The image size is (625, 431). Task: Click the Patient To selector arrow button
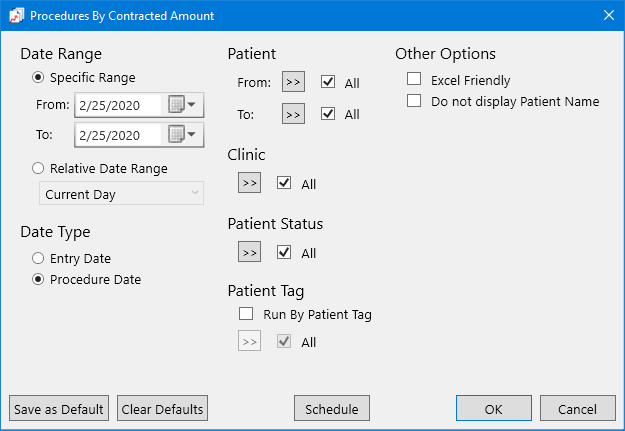[x=293, y=114]
